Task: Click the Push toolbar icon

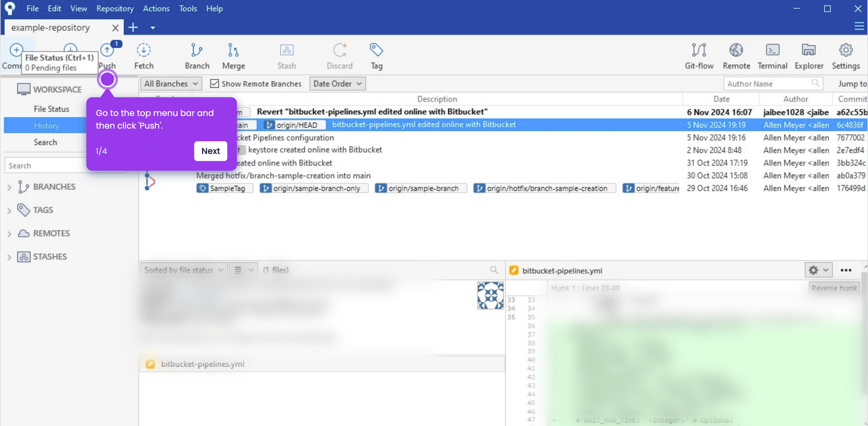Action: 107,51
